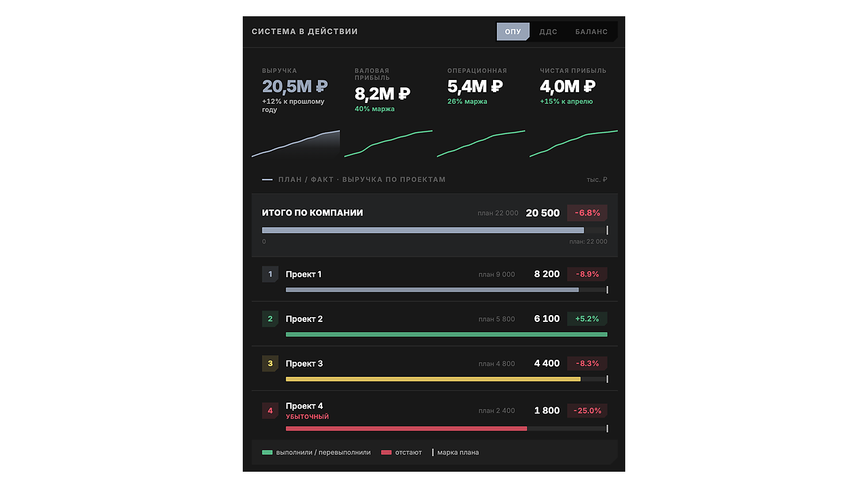This screenshot has width=868, height=488.
Task: Click the 5,4M ₽ operating profit figure
Action: point(475,87)
